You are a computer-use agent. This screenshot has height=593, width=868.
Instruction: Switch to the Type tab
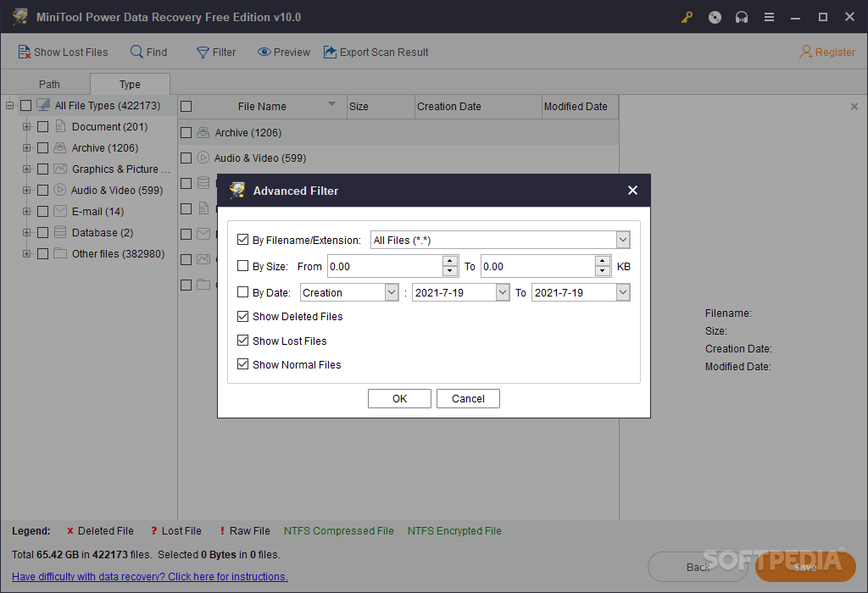coord(130,84)
